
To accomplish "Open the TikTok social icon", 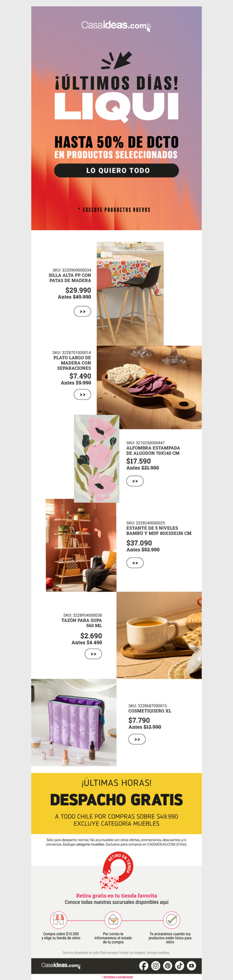I will (x=179, y=965).
